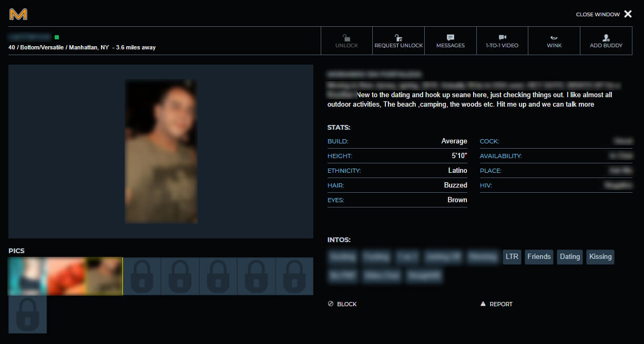Screen dimensions: 644x344
Task: Click the Buzzed hair value
Action: (x=455, y=185)
